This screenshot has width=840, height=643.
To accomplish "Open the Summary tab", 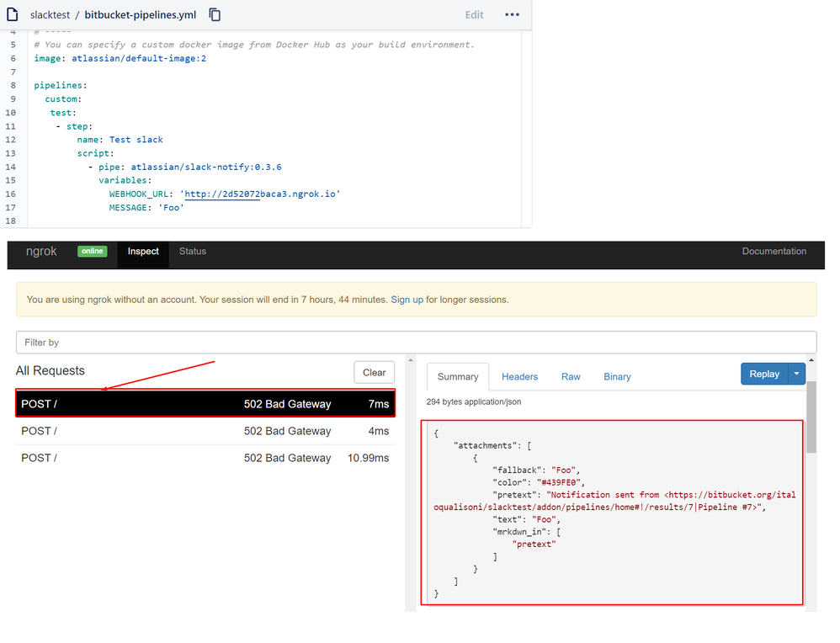I will pyautogui.click(x=458, y=377).
